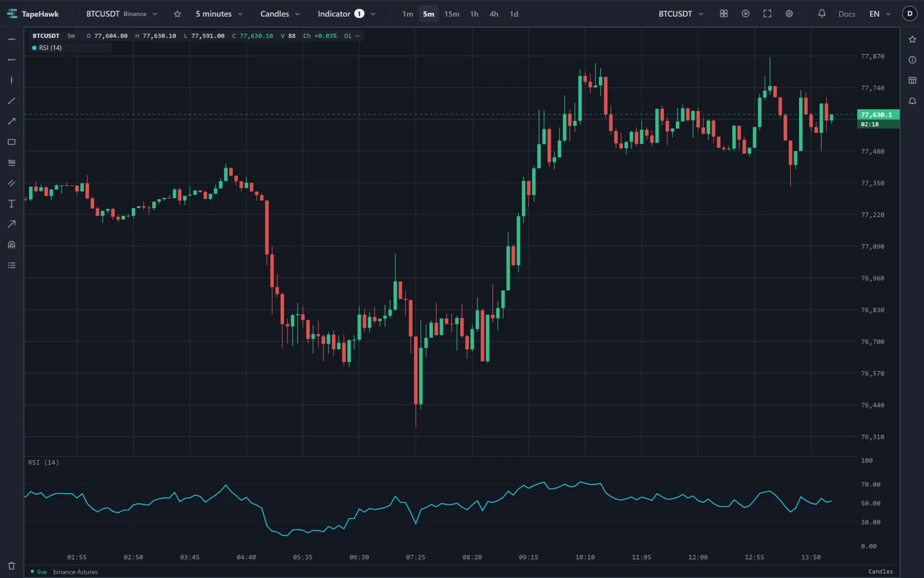Select the arrow marker tool
The image size is (924, 578).
point(11,224)
